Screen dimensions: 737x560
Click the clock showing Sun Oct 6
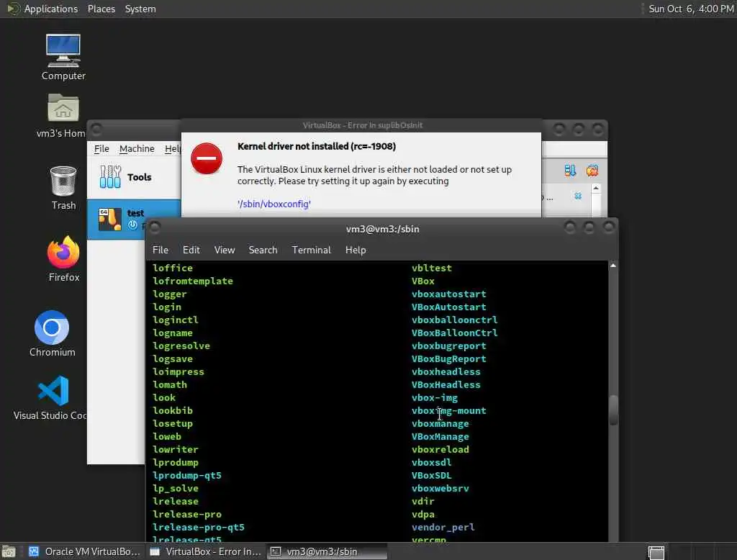click(691, 9)
